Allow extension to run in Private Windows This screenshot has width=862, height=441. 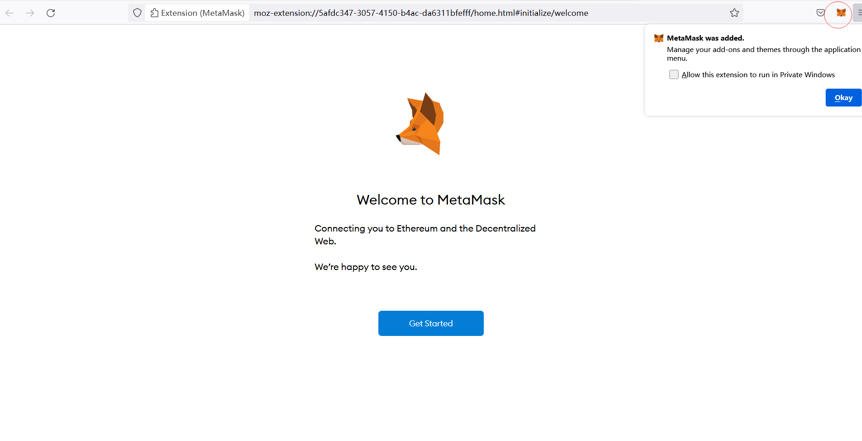tap(673, 74)
